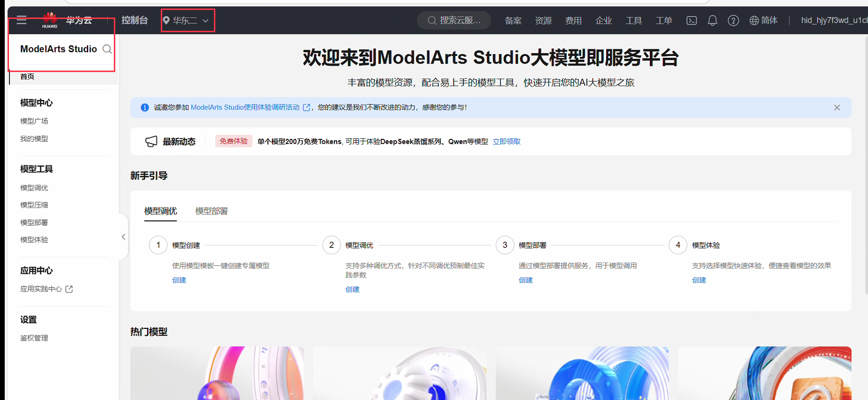This screenshot has width=868, height=400.
Task: Click the megaphone 最新动态 icon
Action: [x=151, y=141]
